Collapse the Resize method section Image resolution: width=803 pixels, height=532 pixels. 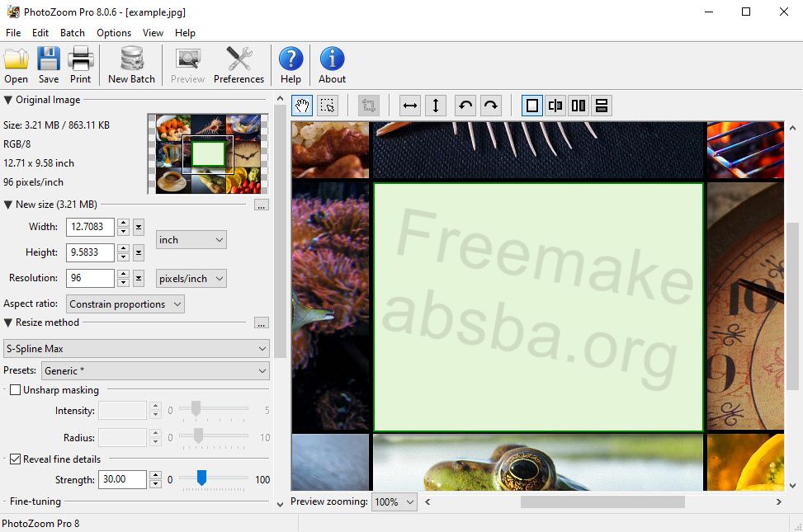point(7,322)
